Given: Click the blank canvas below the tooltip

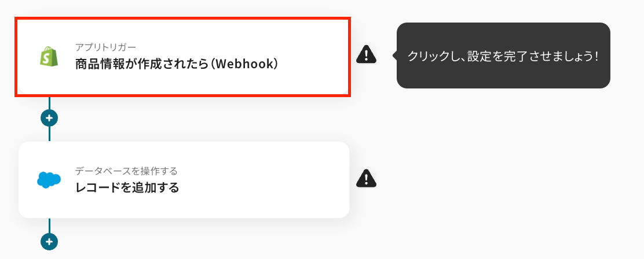Looking at the screenshot, I should pyautogui.click(x=503, y=164).
